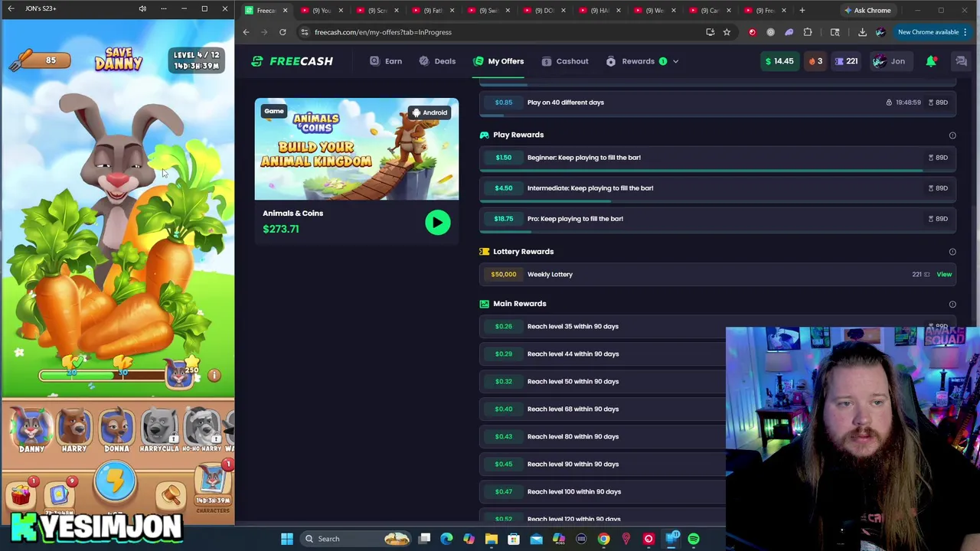Select Donna the deer character
Screen dimensions: 980x551
(x=116, y=431)
